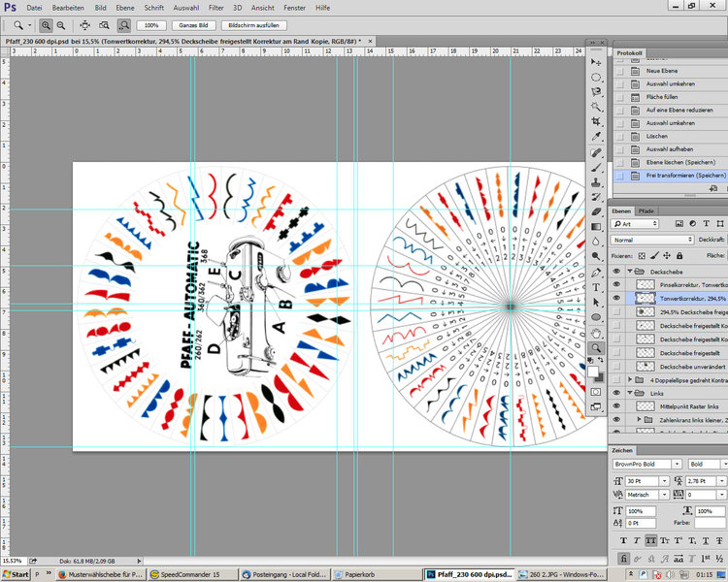The image size is (728, 582).
Task: Toggle Quick Mask mode icon
Action: click(596, 392)
